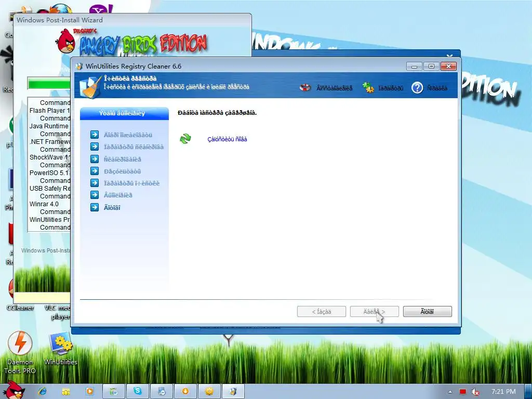This screenshot has width=532, height=399.
Task: Click arrow icon beside step 'Ïàðàìåòðû î÷èñòêè'
Action: pyautogui.click(x=95, y=183)
